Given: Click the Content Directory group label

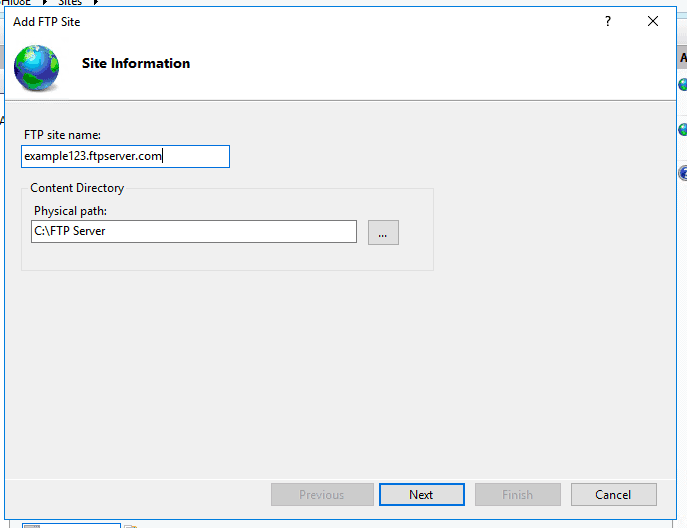Looking at the screenshot, I should click(77, 188).
